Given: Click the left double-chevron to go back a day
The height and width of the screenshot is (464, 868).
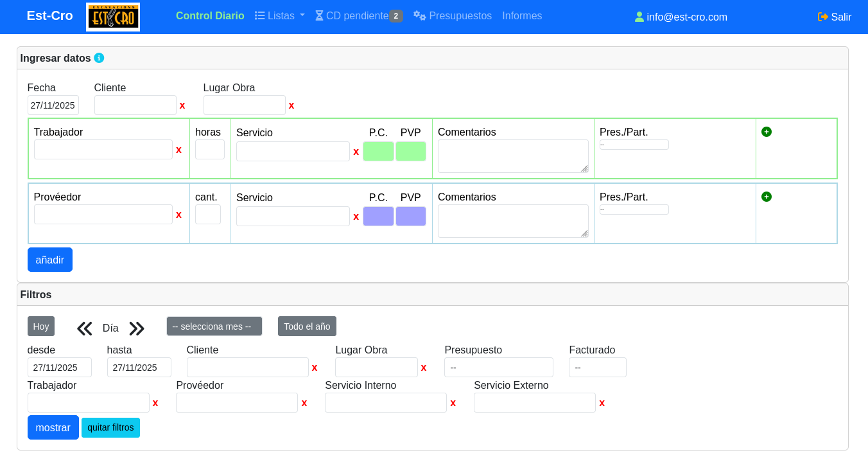Looking at the screenshot, I should (84, 328).
